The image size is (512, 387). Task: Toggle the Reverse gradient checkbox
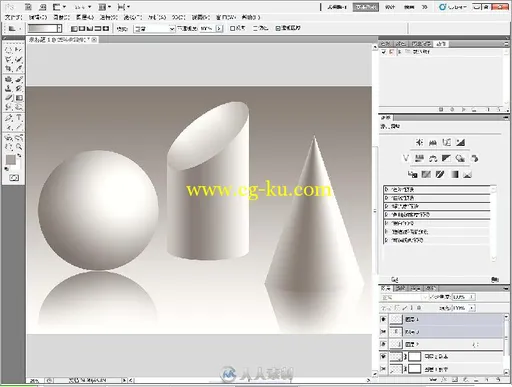click(232, 29)
